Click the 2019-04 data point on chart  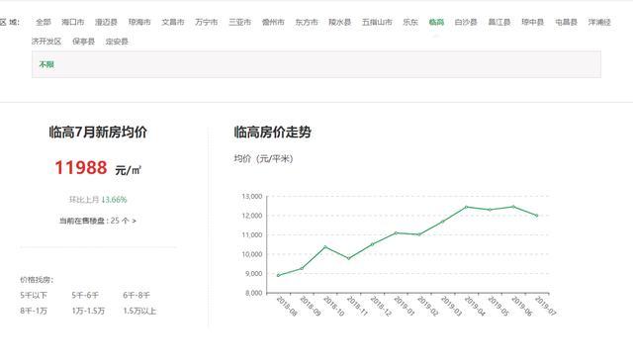466,207
